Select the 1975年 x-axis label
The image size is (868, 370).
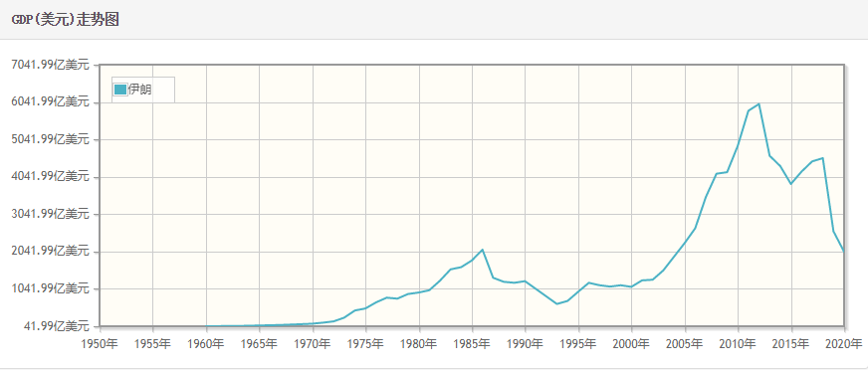click(x=365, y=344)
